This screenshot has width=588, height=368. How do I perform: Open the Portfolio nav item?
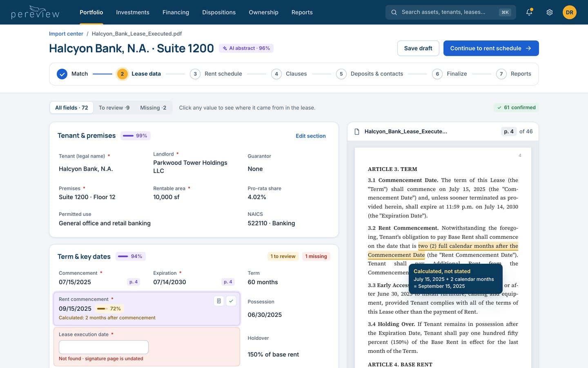(x=91, y=12)
